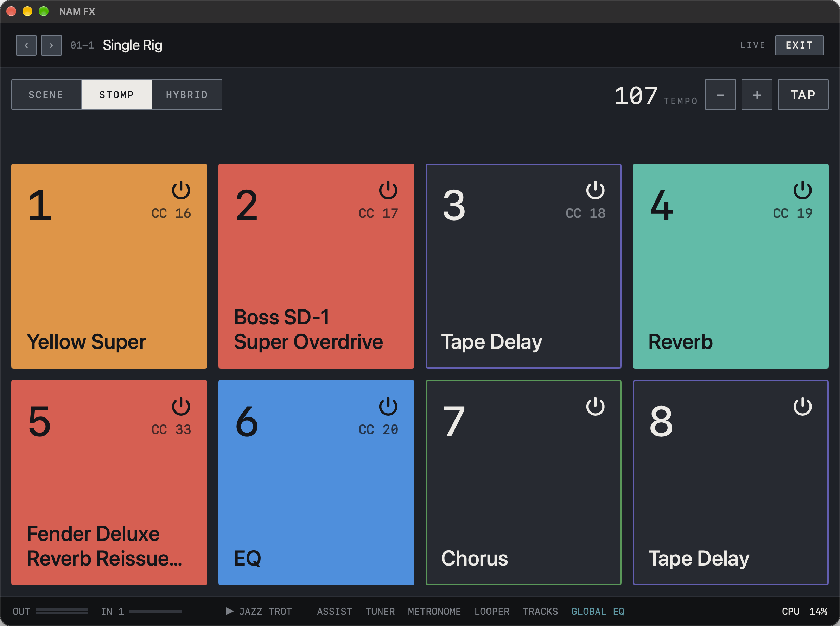
Task: Switch to SCENE mode tab
Action: coord(46,95)
